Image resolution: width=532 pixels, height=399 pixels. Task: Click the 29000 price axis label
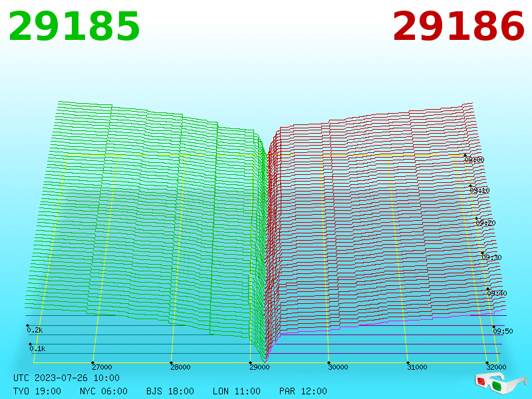tap(259, 367)
